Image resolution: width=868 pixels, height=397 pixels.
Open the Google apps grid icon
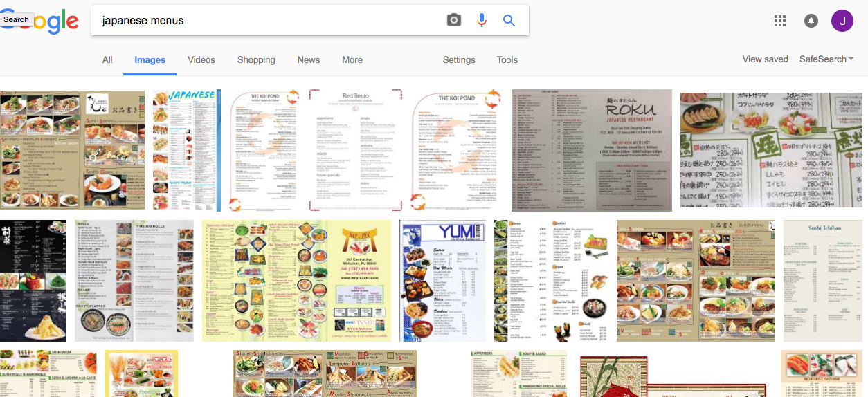pos(780,21)
